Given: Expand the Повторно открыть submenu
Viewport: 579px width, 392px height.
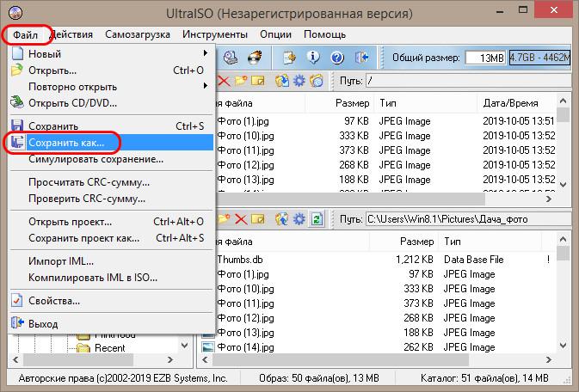Looking at the screenshot, I should click(111, 87).
